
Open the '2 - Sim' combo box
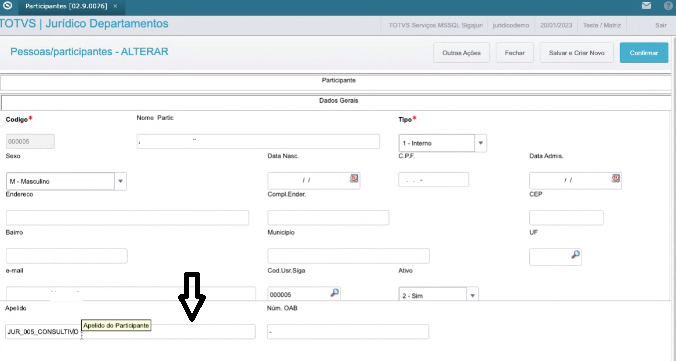pos(438,295)
